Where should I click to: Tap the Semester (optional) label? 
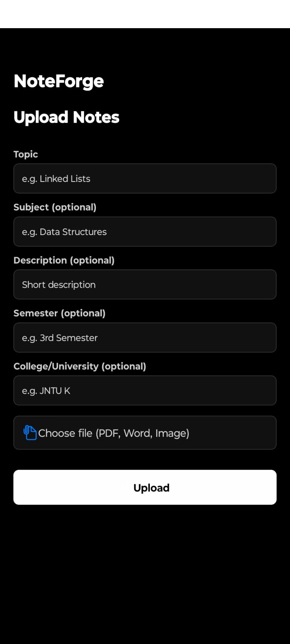[60, 313]
